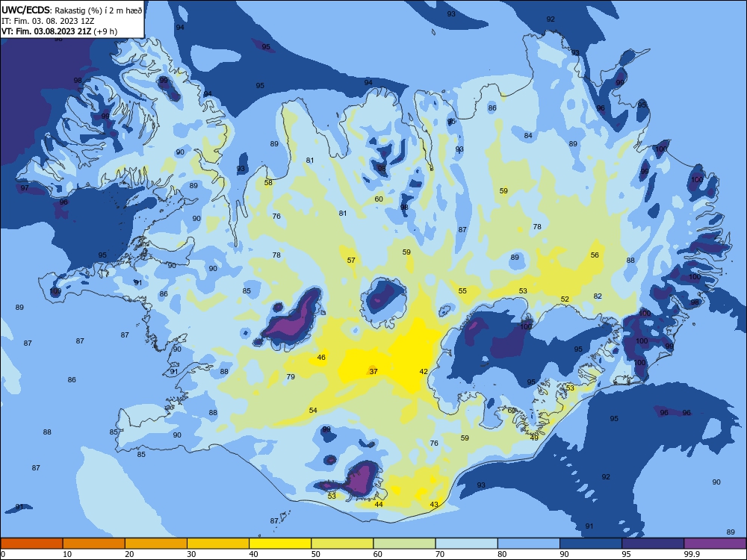Screen dimensions: 747x560
Task: Select the purple legend swatch above 99.9
Action: (715, 544)
